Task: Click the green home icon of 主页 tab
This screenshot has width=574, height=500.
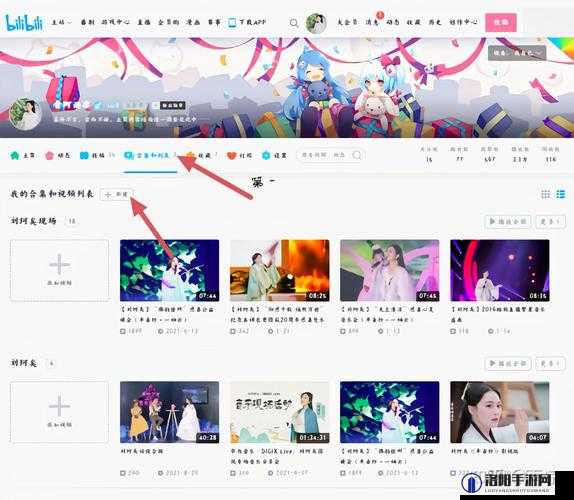Action: (15, 156)
